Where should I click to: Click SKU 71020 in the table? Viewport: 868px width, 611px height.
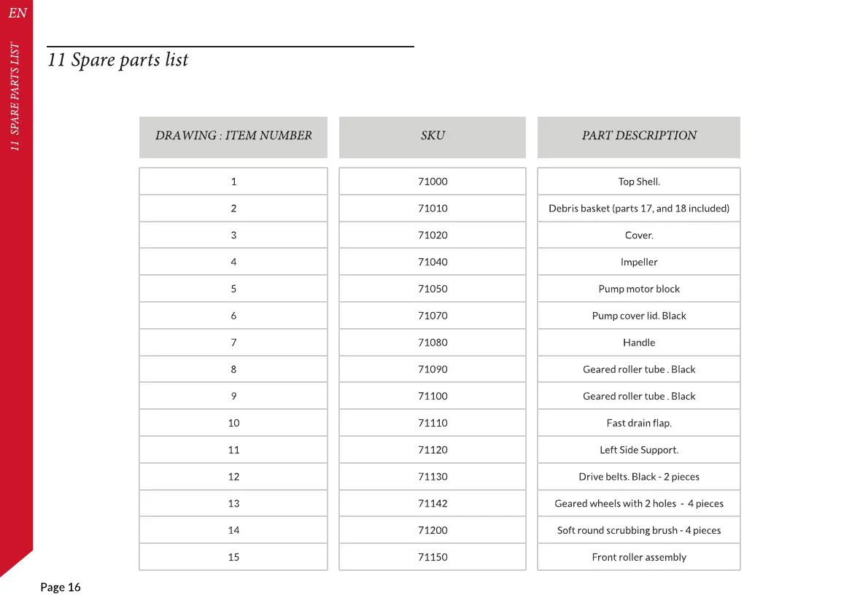[x=433, y=236]
